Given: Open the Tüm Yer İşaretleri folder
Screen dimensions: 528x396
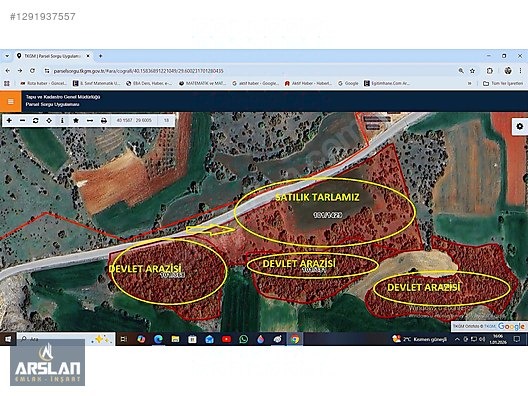Looking at the screenshot, I should (503, 83).
